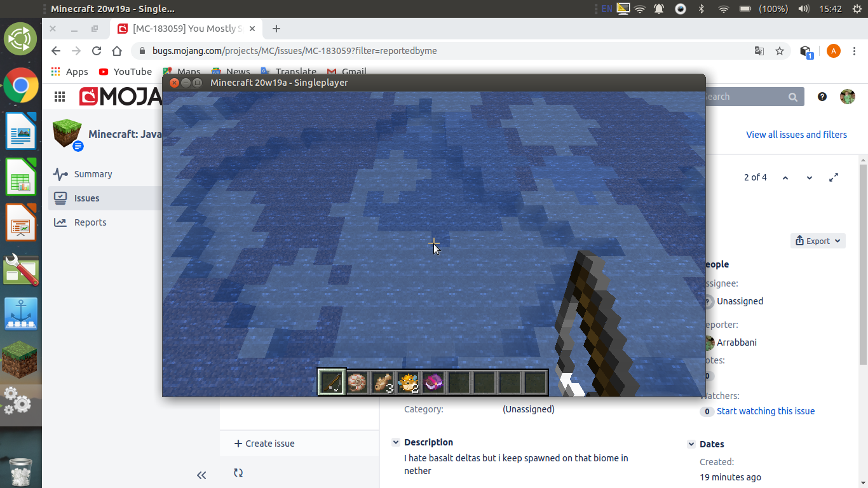Open LibreOffice Calc from the dock

(21, 176)
